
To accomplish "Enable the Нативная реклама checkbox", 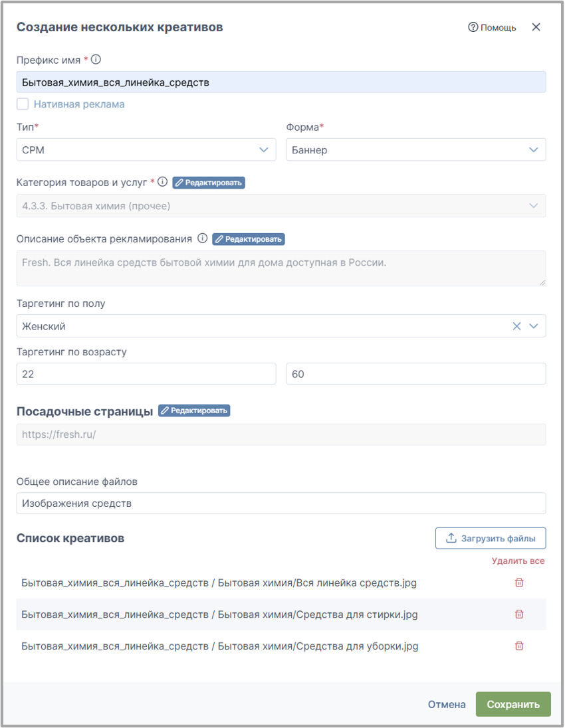I will pos(23,104).
